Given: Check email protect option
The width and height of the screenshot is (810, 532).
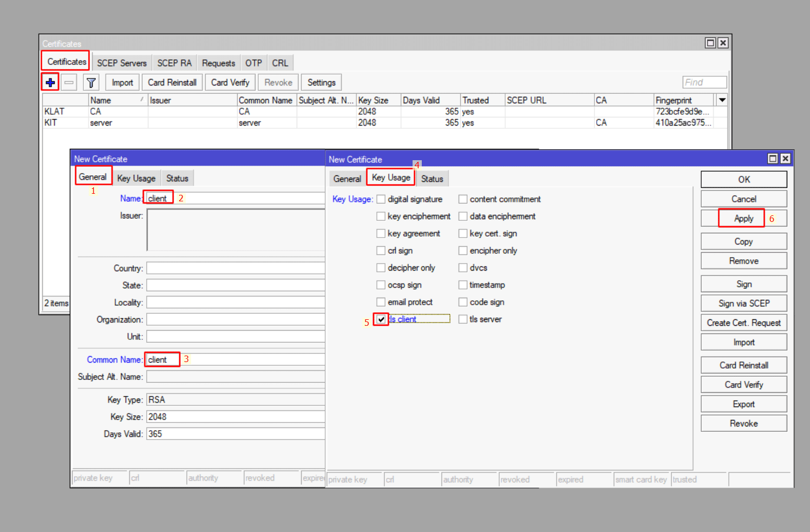Looking at the screenshot, I should click(381, 302).
